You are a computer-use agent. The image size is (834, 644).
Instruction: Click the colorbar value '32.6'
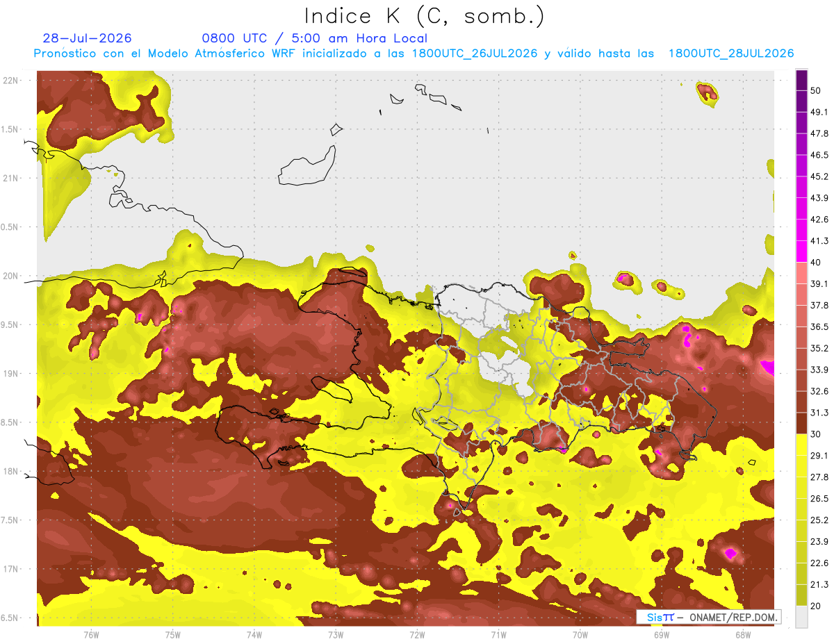point(819,391)
